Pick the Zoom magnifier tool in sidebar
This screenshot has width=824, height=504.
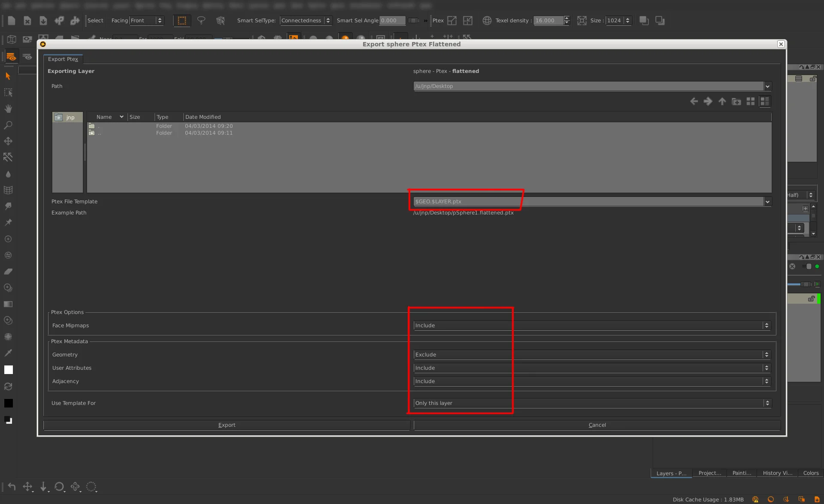pos(8,125)
